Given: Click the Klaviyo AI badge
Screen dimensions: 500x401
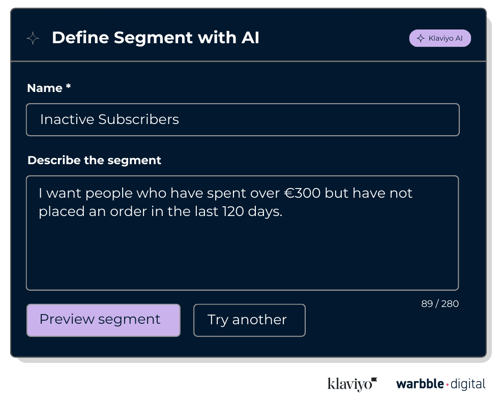Looking at the screenshot, I should coord(440,38).
